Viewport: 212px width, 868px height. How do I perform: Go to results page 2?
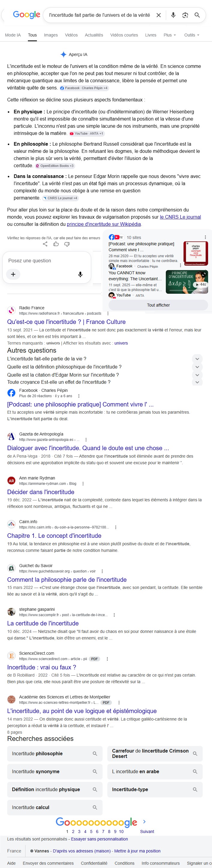73,832
